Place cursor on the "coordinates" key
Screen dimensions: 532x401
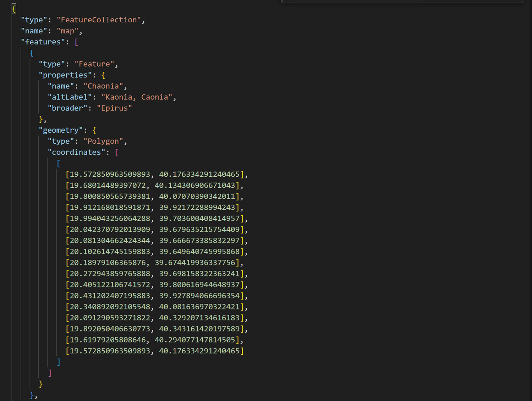point(76,152)
